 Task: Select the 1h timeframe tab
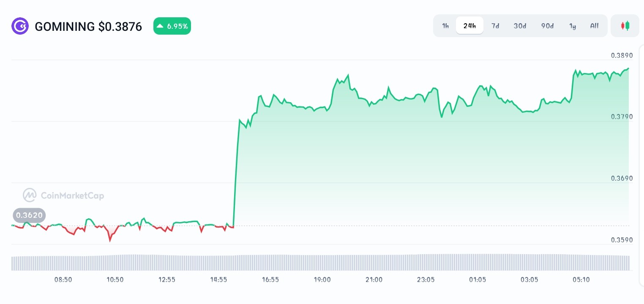445,26
